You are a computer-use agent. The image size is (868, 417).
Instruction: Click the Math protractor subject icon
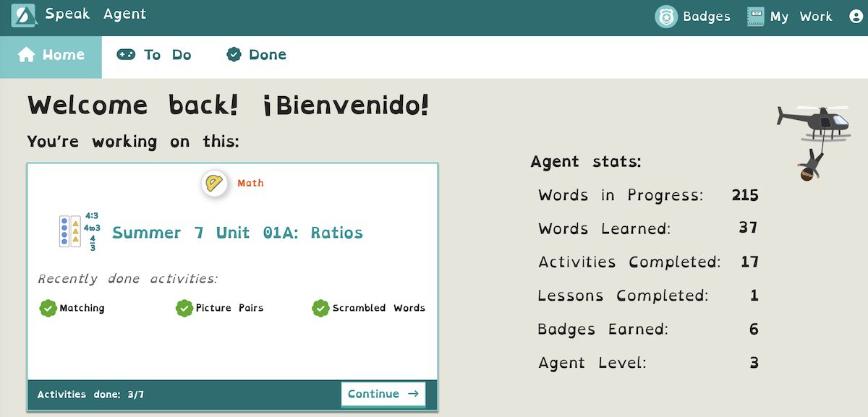214,183
